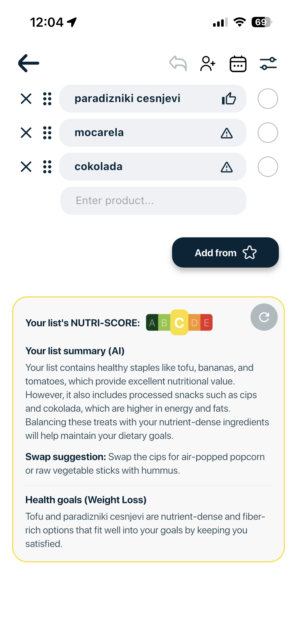Viewport: 297px width, 644px height.
Task: Tick the cokolada circle checkbox
Action: tap(268, 167)
